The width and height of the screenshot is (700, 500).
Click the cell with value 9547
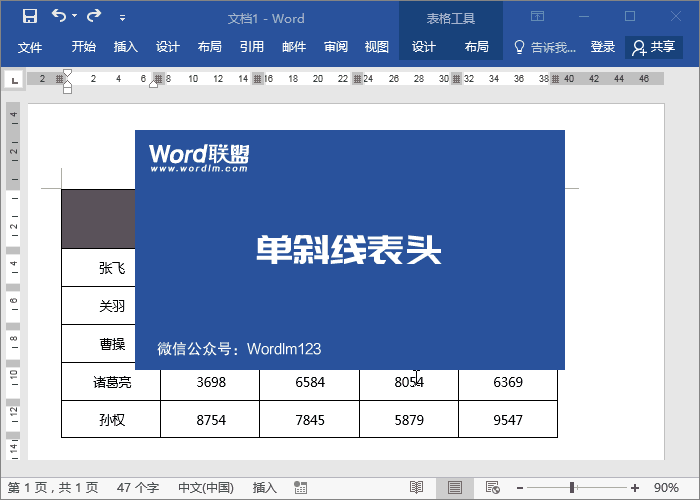(508, 419)
